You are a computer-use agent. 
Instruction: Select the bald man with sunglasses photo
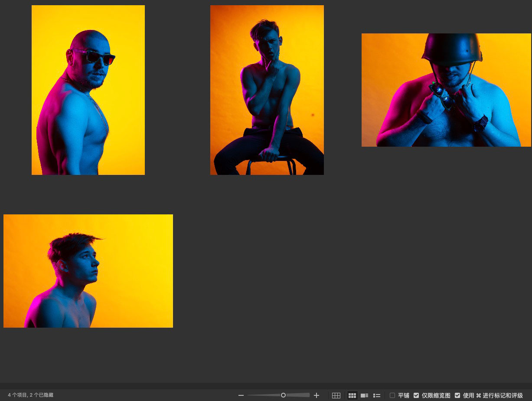click(x=88, y=90)
